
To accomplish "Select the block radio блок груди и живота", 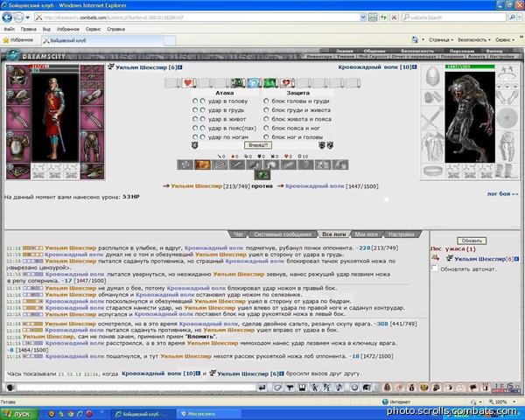I will click(x=266, y=110).
